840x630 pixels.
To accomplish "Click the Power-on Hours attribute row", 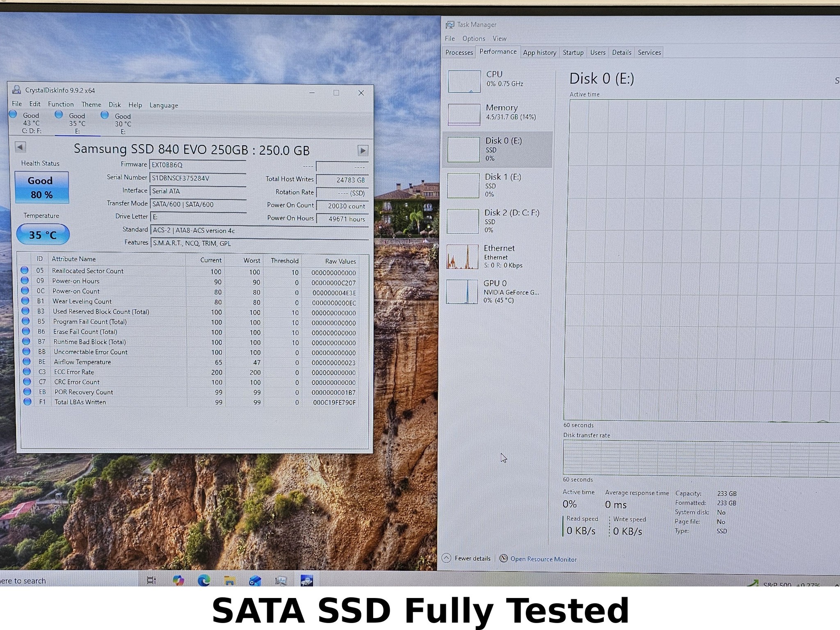I will point(189,282).
